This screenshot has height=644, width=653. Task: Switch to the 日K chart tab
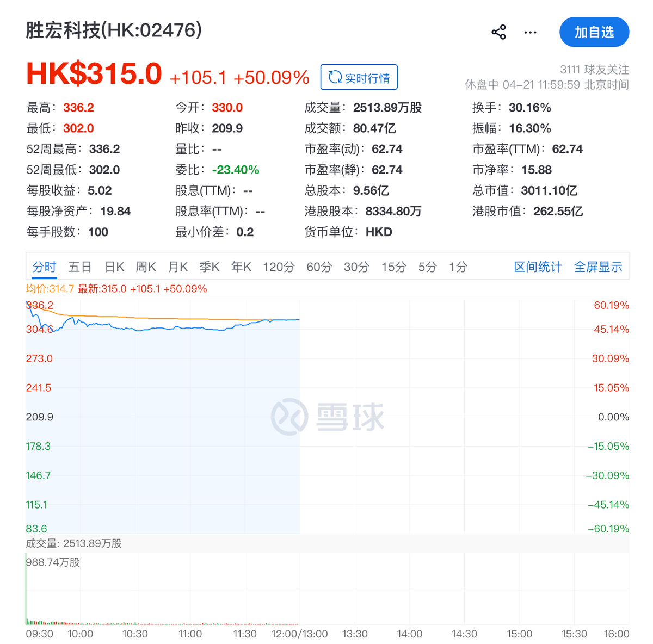pos(114,267)
